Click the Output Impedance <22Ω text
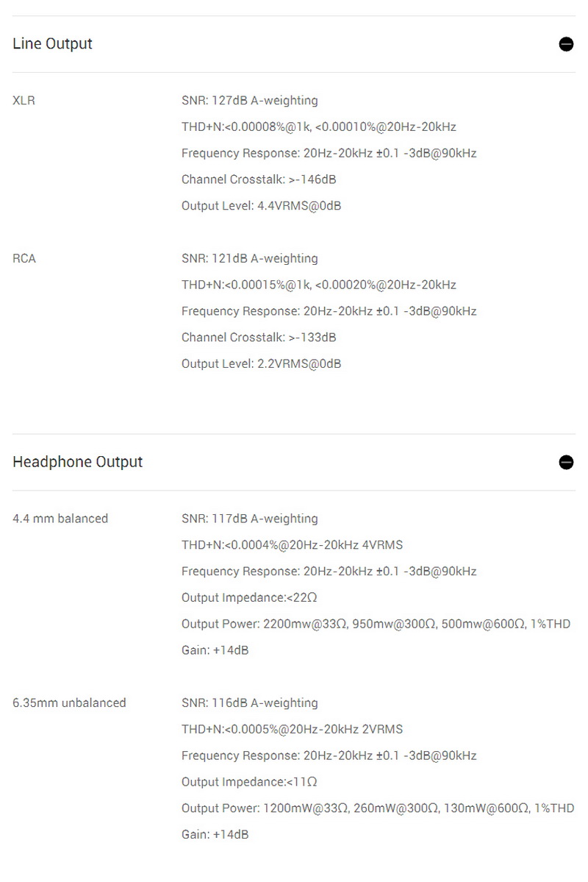 [249, 597]
